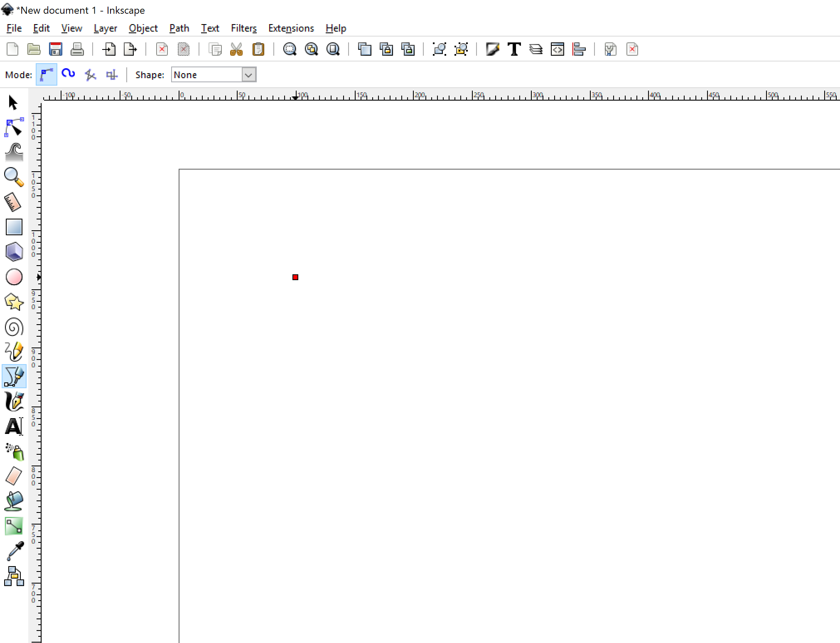Choose the Spray can tool
840x643 pixels.
coord(14,452)
